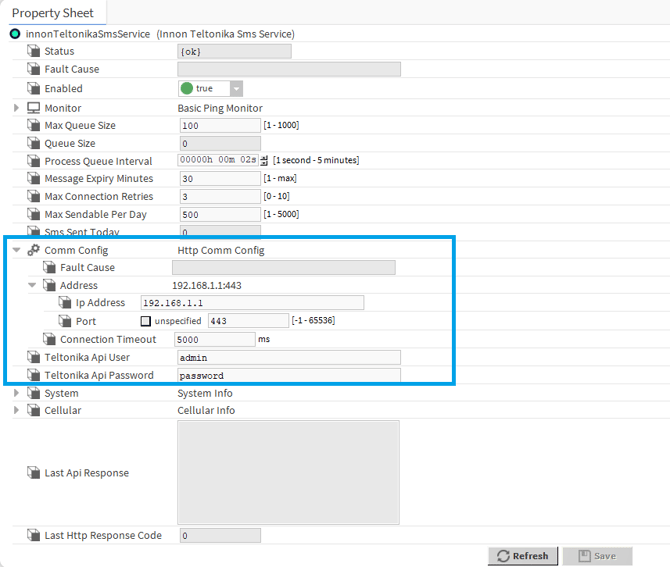Click the Connection Timeout property icon

[x=49, y=339]
